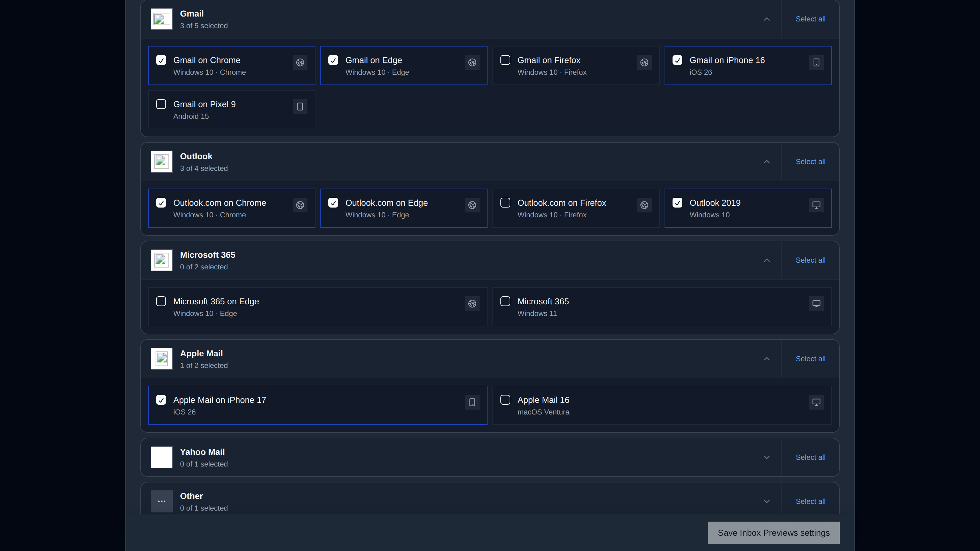
Task: Click the desktop icon on Outlook 2019 card
Action: click(816, 205)
